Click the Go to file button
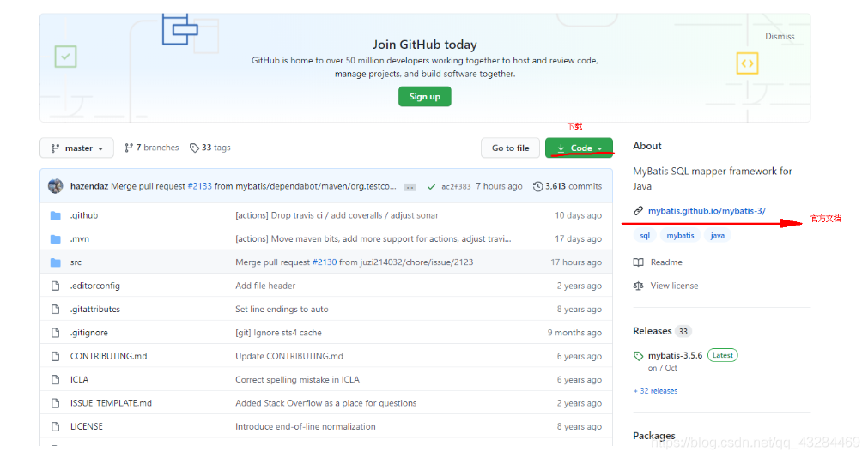Viewport: 868px width, 458px height. point(510,148)
